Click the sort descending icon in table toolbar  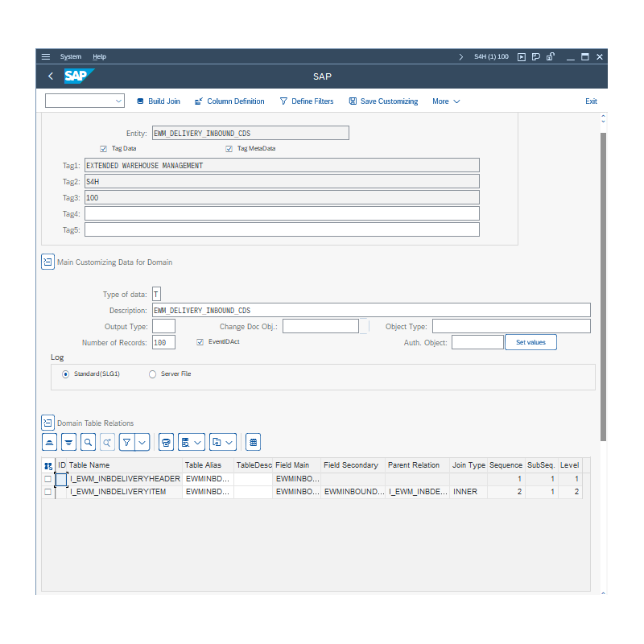(68, 442)
